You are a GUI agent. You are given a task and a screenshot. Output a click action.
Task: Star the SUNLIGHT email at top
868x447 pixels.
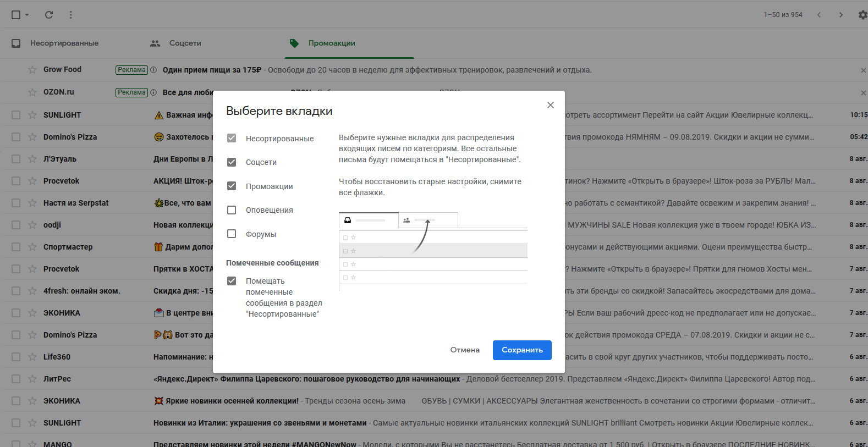32,115
